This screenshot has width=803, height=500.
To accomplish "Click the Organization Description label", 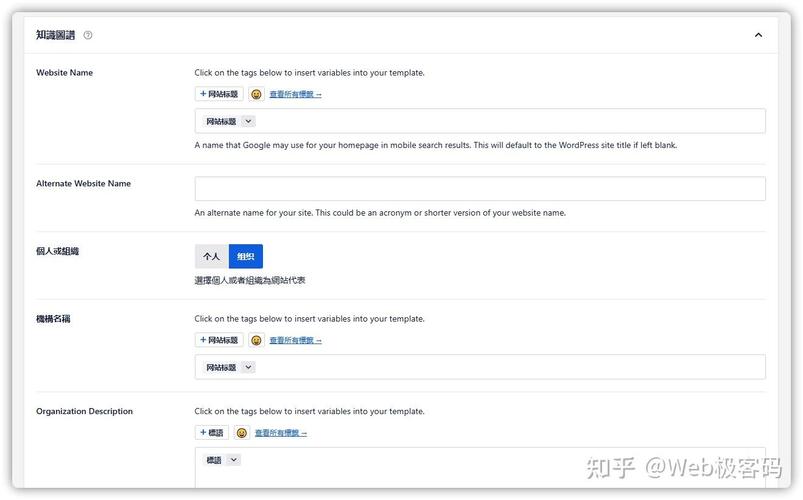I will [x=84, y=411].
